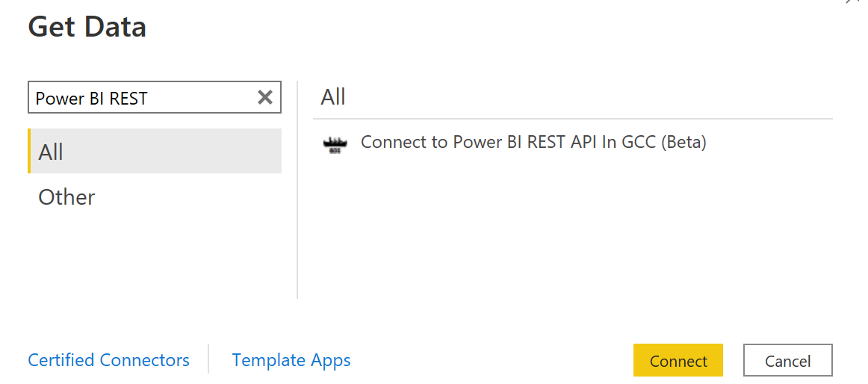The height and width of the screenshot is (384, 868).
Task: Open the Certified Connectors link
Action: click(x=108, y=360)
